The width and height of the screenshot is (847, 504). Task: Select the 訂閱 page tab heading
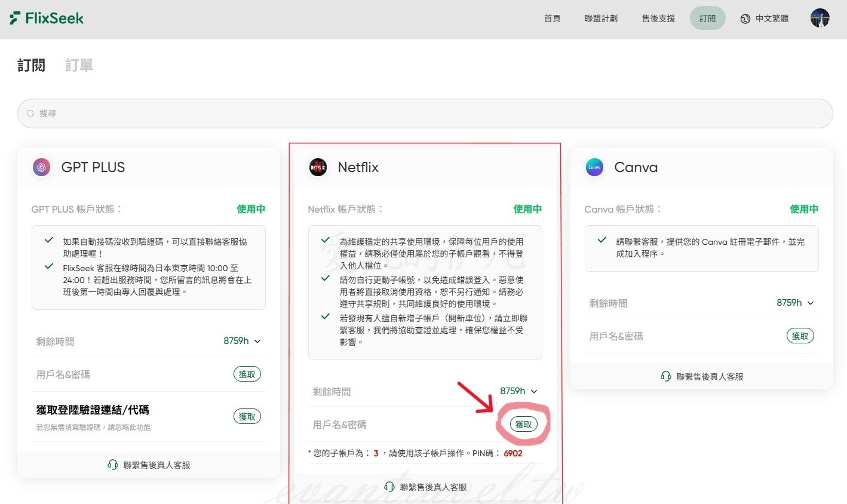[31, 65]
